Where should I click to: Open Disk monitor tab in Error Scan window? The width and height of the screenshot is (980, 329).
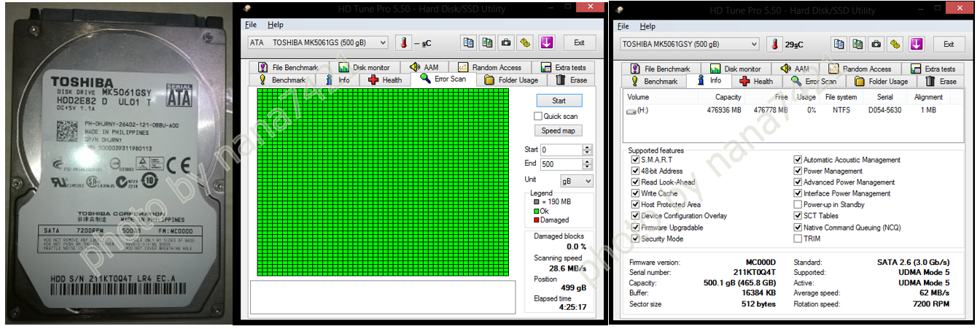366,68
